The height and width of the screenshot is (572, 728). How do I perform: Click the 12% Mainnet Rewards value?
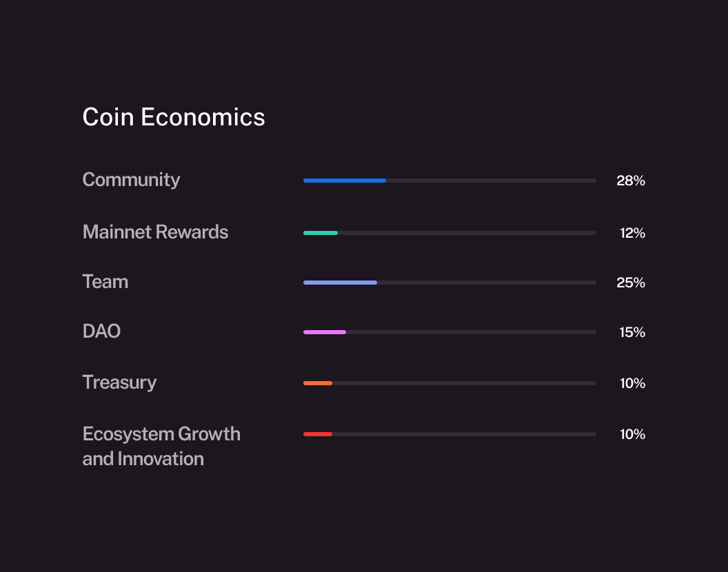click(x=632, y=233)
